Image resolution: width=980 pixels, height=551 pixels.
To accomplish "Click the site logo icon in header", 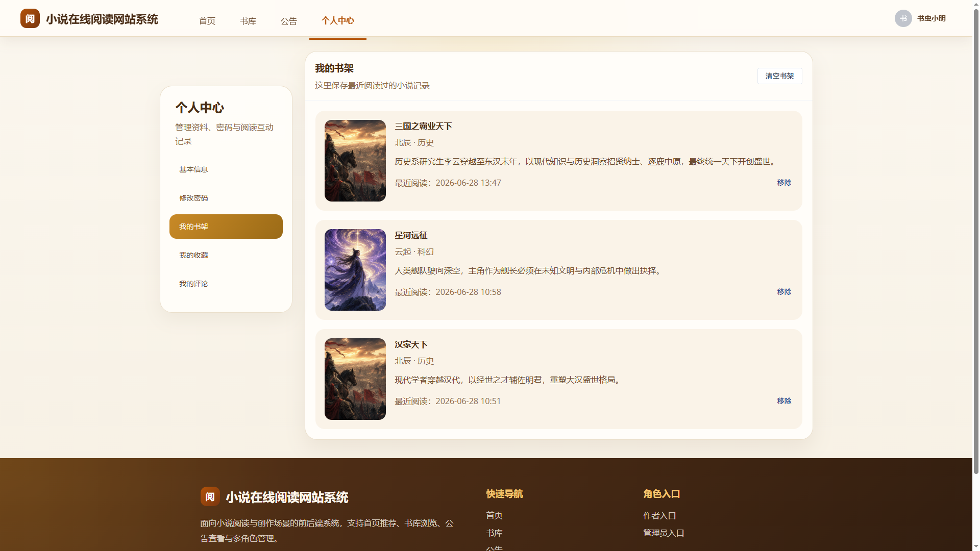I will (30, 18).
